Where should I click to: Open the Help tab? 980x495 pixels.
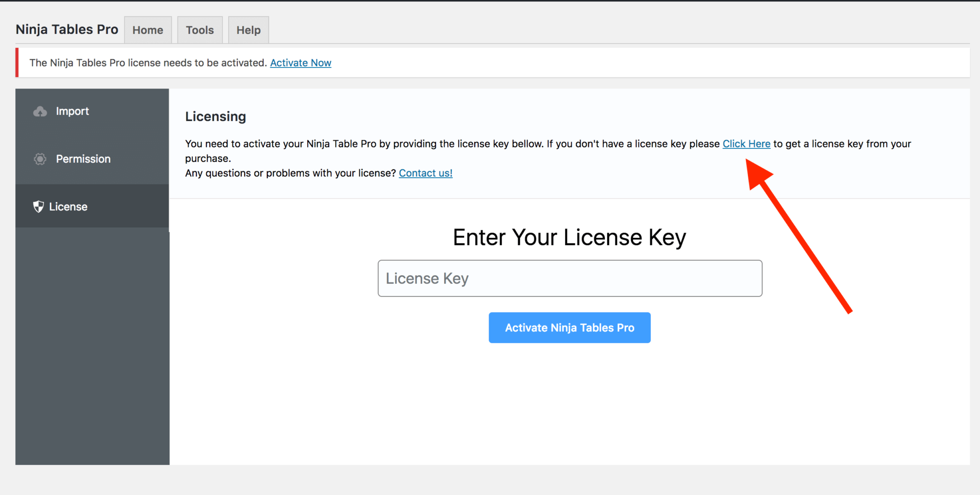pyautogui.click(x=248, y=30)
